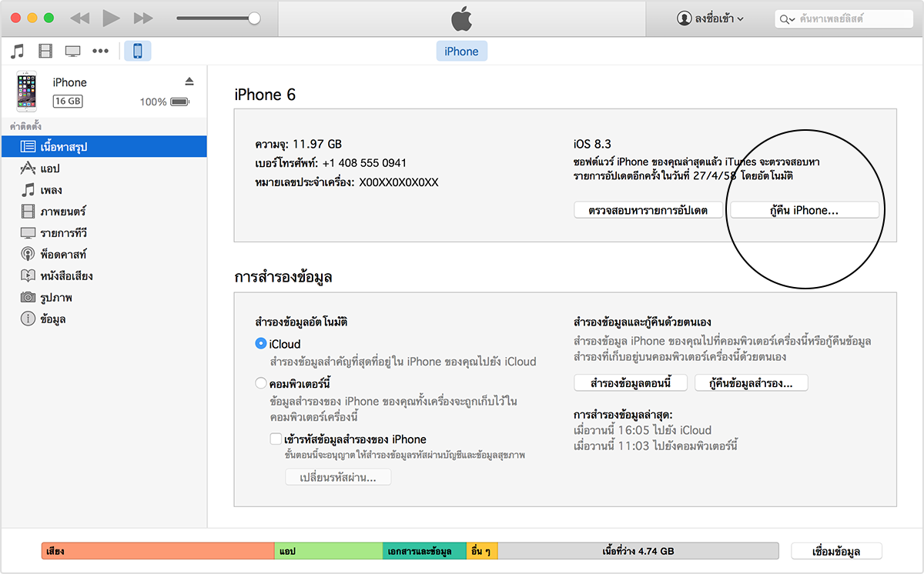Click the iPhone device icon in toolbar
Viewport: 924px width, 574px height.
pyautogui.click(x=138, y=52)
